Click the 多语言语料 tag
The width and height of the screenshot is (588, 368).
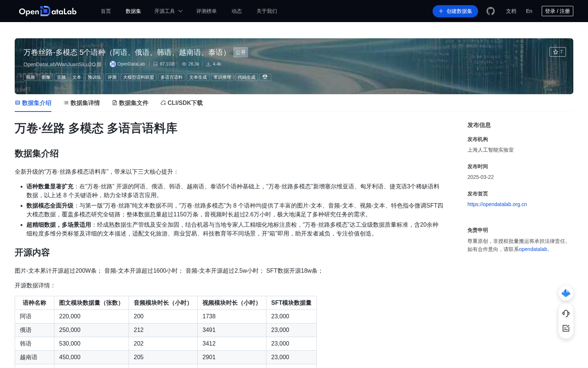(x=172, y=77)
